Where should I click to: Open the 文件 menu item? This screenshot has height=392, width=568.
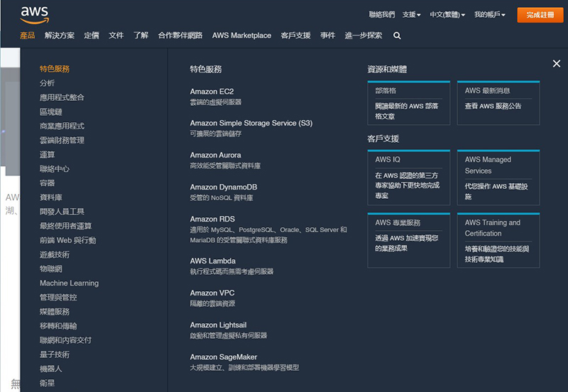click(116, 36)
